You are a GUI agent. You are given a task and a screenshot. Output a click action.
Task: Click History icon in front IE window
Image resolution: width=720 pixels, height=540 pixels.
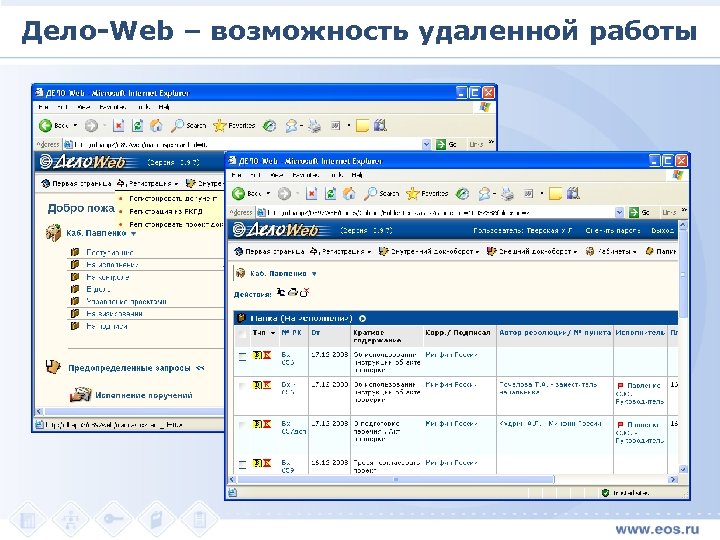coord(462,194)
